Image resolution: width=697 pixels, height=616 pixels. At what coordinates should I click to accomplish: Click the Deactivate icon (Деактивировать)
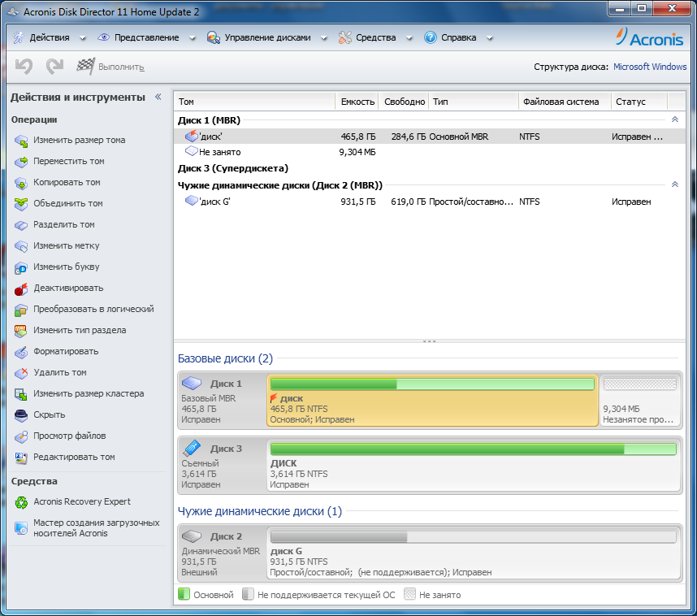[x=21, y=288]
